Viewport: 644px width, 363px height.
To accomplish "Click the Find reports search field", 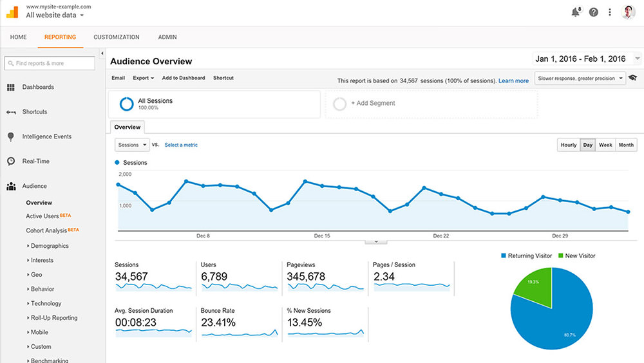I will [x=50, y=63].
